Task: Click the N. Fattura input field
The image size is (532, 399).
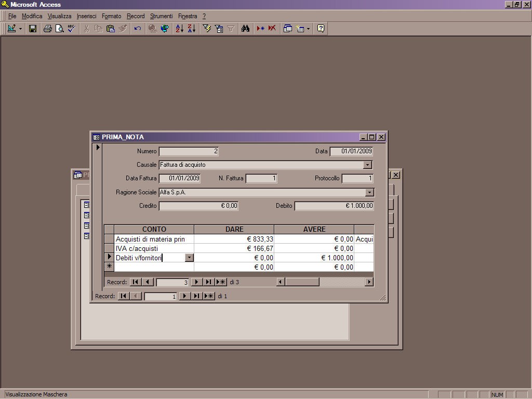Action: click(x=261, y=178)
